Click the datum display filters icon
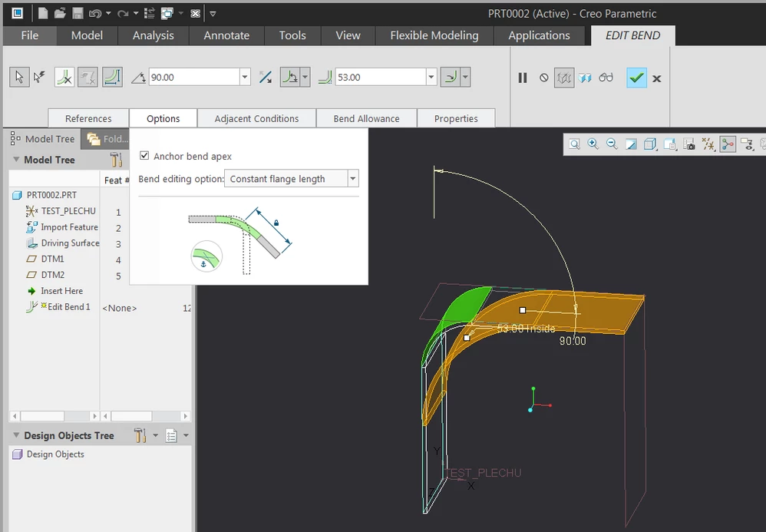Viewport: 766px width, 532px height. pyautogui.click(x=708, y=144)
